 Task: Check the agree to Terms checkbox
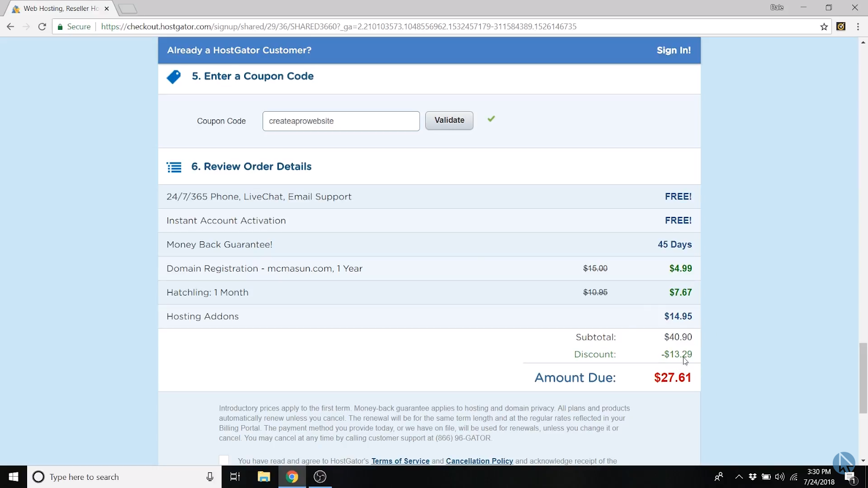pos(224,460)
